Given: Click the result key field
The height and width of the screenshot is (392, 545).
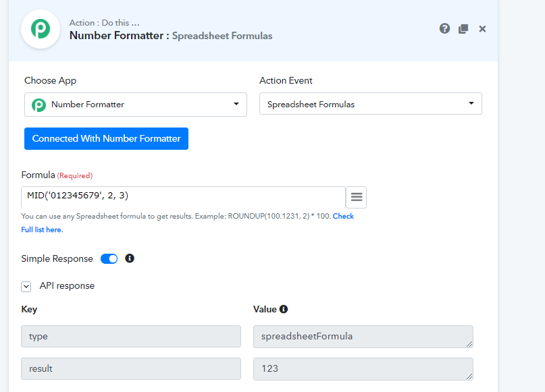Looking at the screenshot, I should (x=131, y=368).
